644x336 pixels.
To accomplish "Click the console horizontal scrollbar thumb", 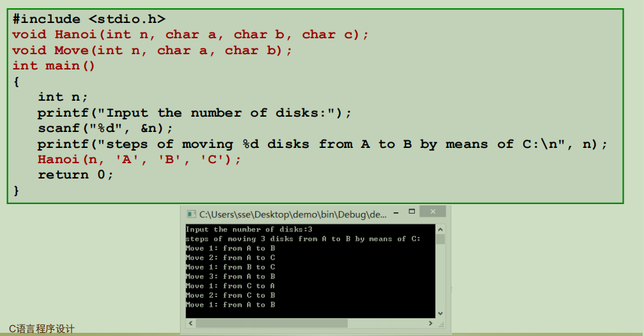I will pos(272,323).
